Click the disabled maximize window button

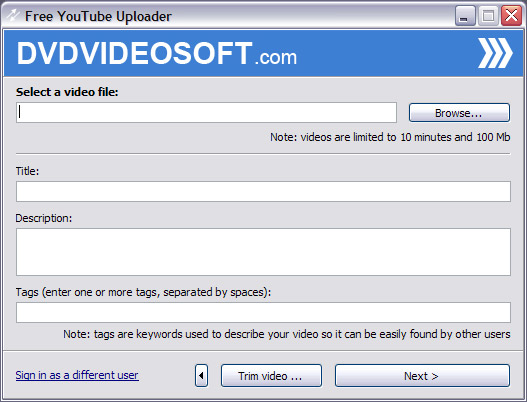(x=488, y=15)
